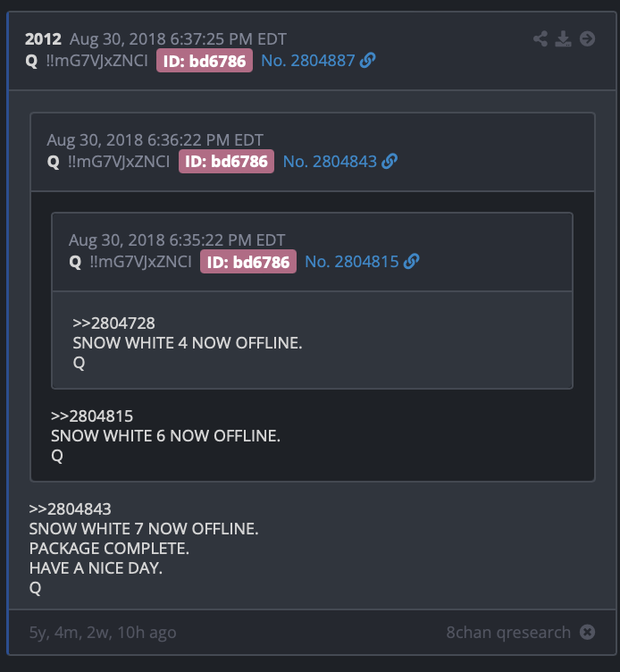This screenshot has height=672, width=620.
Task: Click the chain link icon beside No. 2804815
Action: pyautogui.click(x=411, y=262)
